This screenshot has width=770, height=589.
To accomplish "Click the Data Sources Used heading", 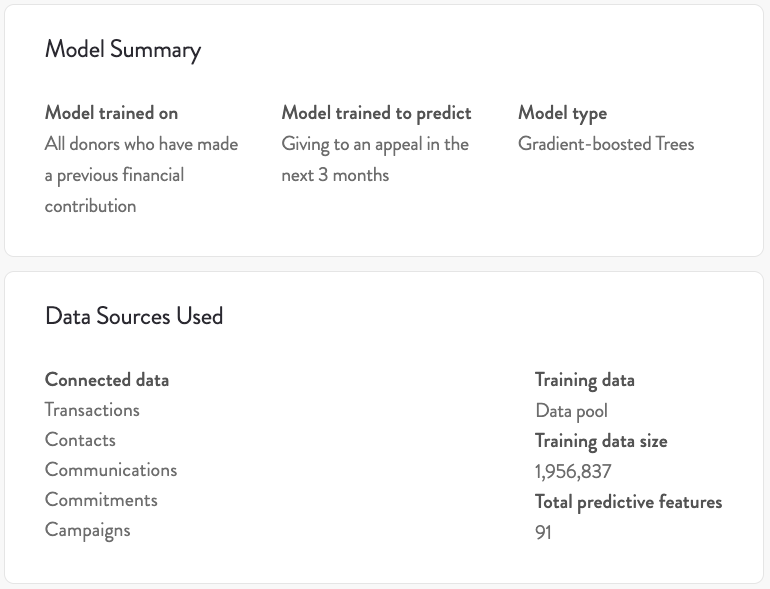I will (134, 316).
